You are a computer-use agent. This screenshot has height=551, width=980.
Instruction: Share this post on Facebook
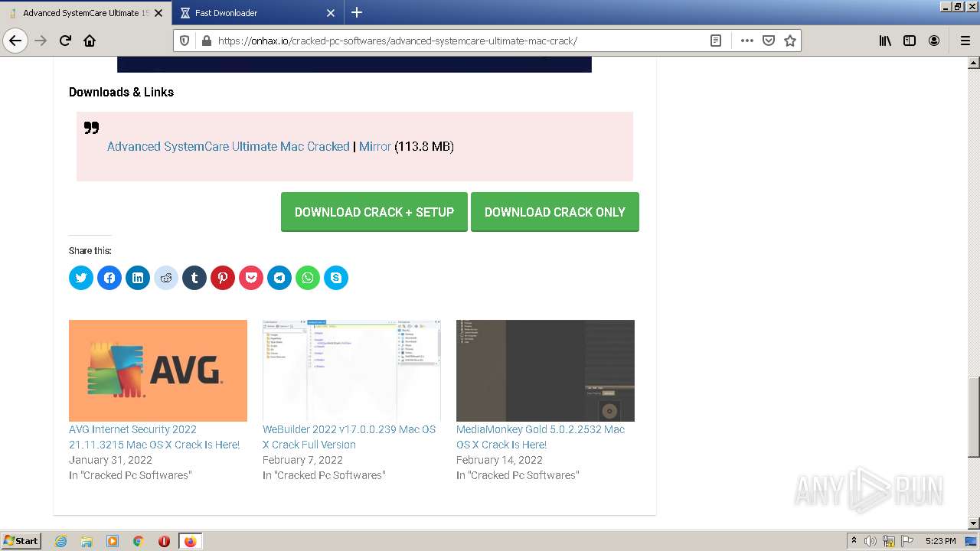pyautogui.click(x=109, y=278)
